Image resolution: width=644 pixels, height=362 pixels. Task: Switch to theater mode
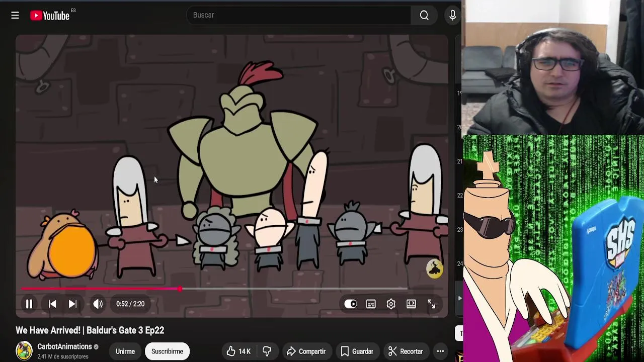[411, 304]
